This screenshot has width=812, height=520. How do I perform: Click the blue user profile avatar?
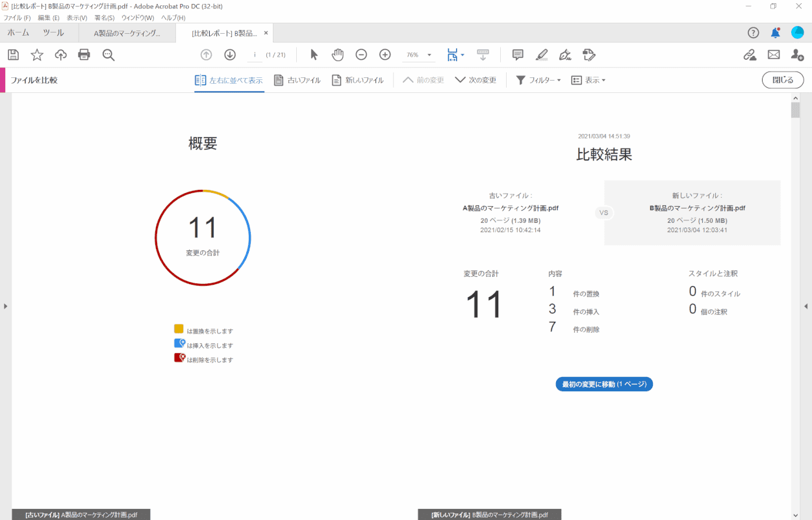797,32
